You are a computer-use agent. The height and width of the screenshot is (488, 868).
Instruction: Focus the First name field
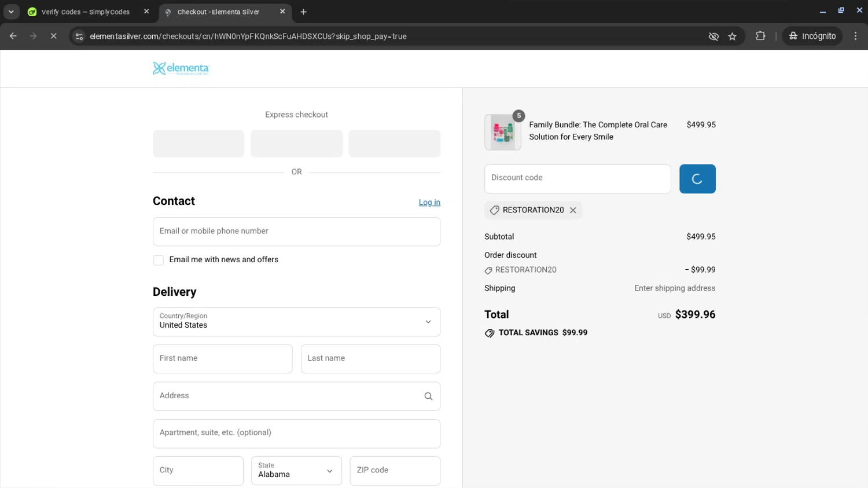pos(222,359)
